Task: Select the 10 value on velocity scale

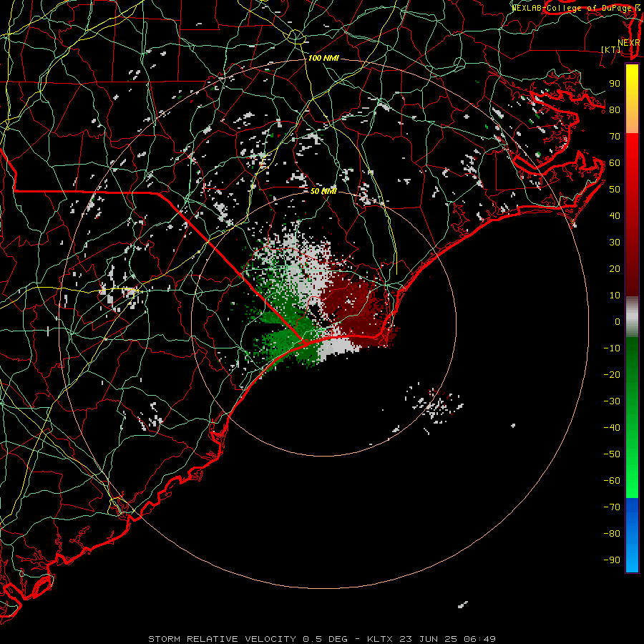Action: coord(615,296)
